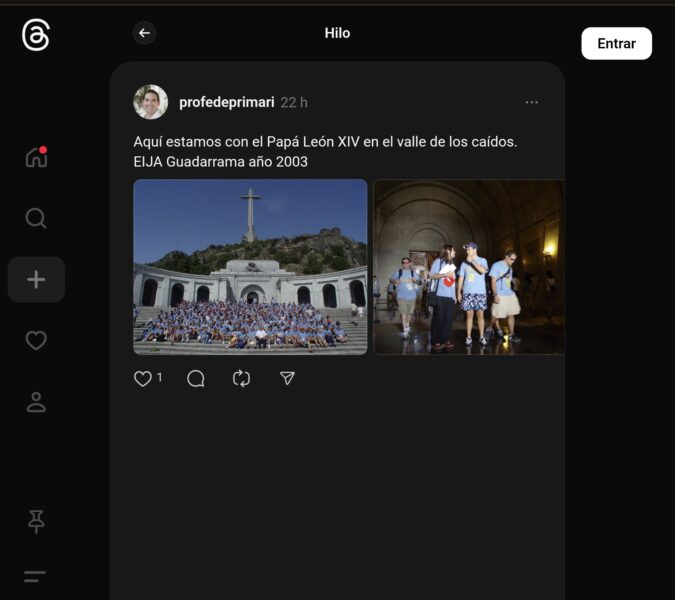The image size is (675, 600).
Task: Open the Activity heart icon in sidebar
Action: click(36, 340)
